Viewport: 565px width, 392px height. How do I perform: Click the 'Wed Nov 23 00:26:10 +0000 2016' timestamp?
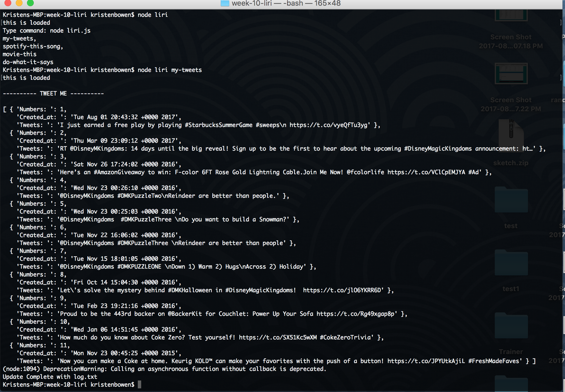tap(124, 188)
